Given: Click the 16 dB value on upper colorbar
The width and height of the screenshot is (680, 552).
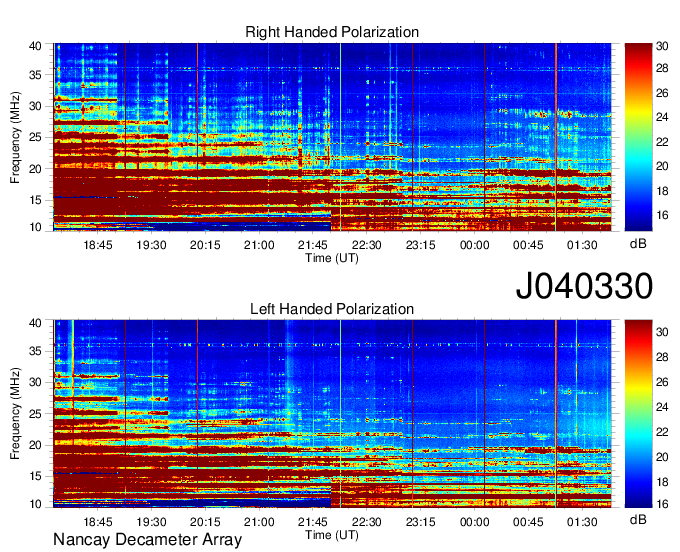Looking at the screenshot, I should 662,215.
